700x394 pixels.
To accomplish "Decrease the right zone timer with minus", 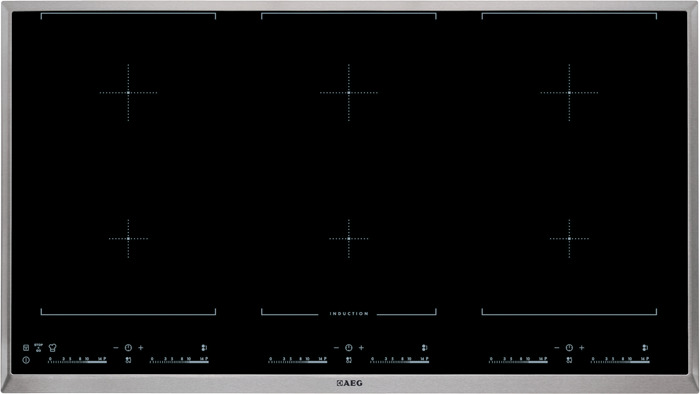I will tap(557, 348).
